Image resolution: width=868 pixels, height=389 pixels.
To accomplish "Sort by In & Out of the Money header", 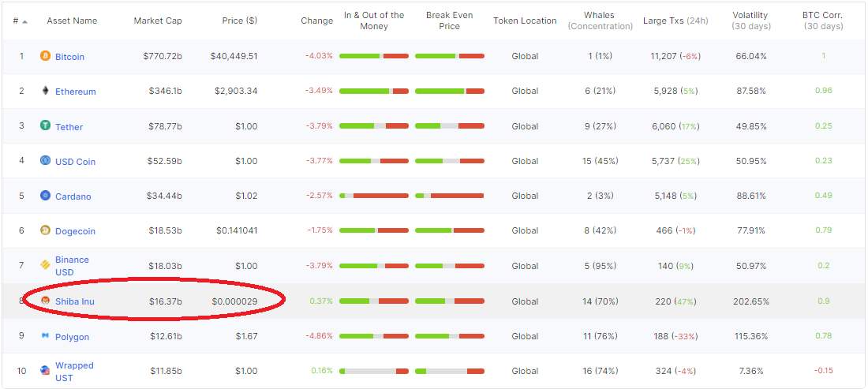I will coord(374,21).
